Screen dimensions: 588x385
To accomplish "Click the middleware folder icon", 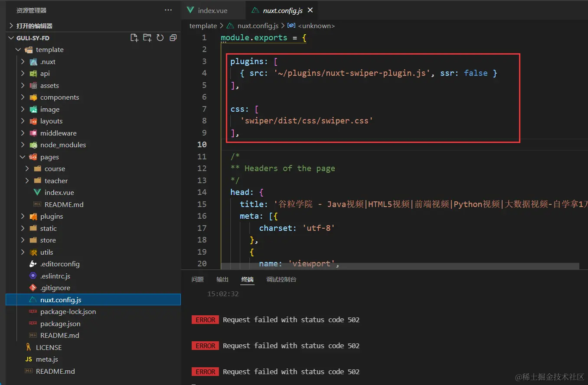I will pos(33,133).
